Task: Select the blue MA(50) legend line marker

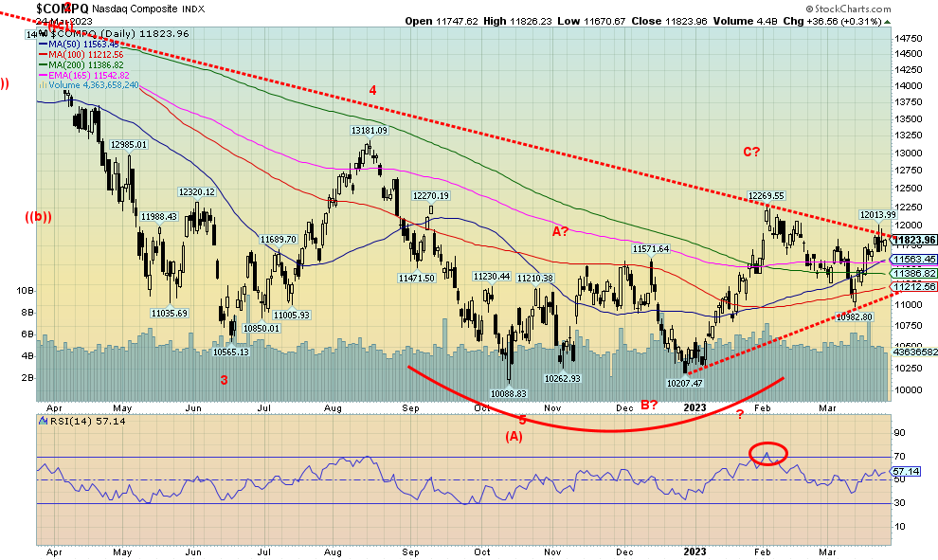Action: 44,44
